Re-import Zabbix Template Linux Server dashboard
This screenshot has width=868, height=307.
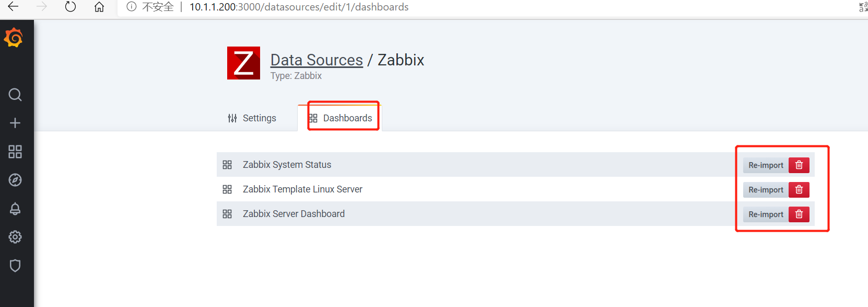pyautogui.click(x=766, y=190)
